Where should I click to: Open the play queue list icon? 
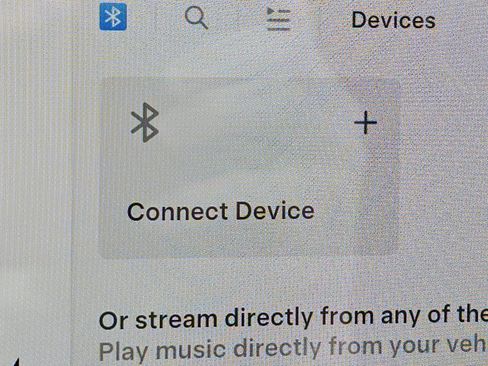click(279, 19)
